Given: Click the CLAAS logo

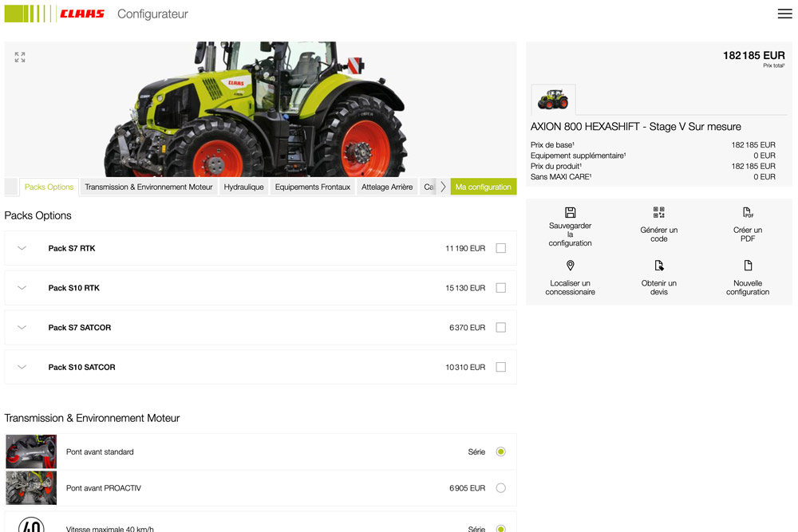Looking at the screenshot, I should [x=54, y=14].
